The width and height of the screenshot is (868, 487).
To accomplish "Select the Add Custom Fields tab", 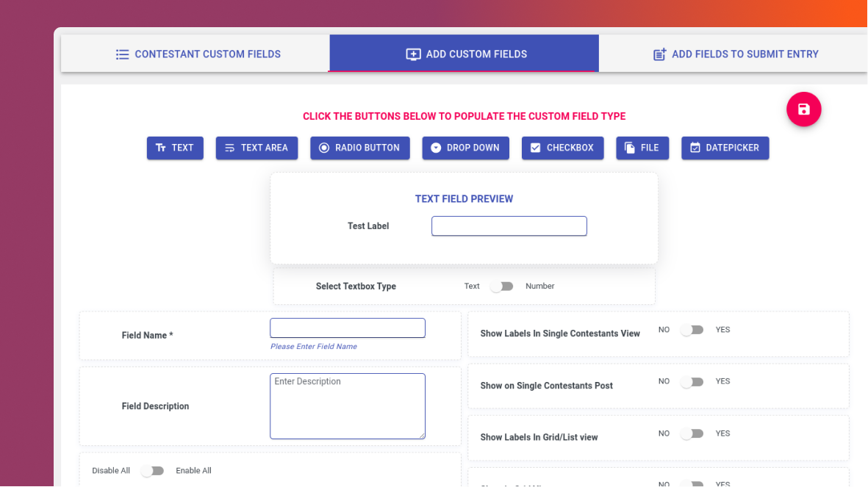I will [x=464, y=54].
